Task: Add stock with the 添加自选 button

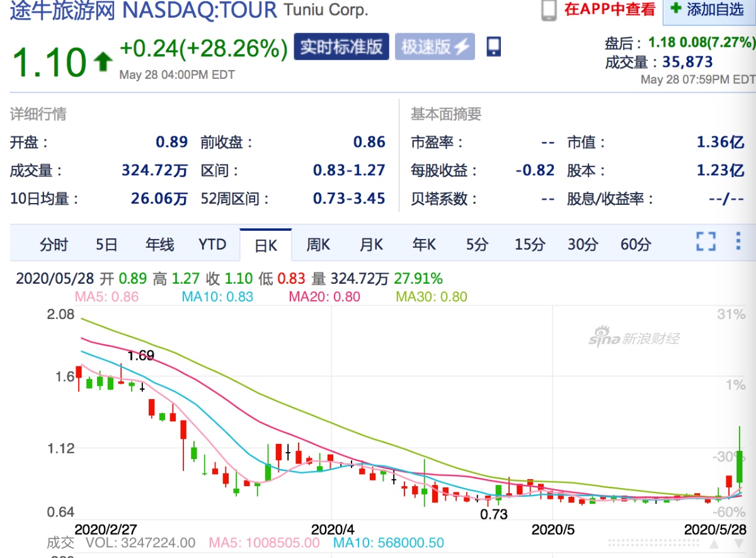Action: (709, 9)
